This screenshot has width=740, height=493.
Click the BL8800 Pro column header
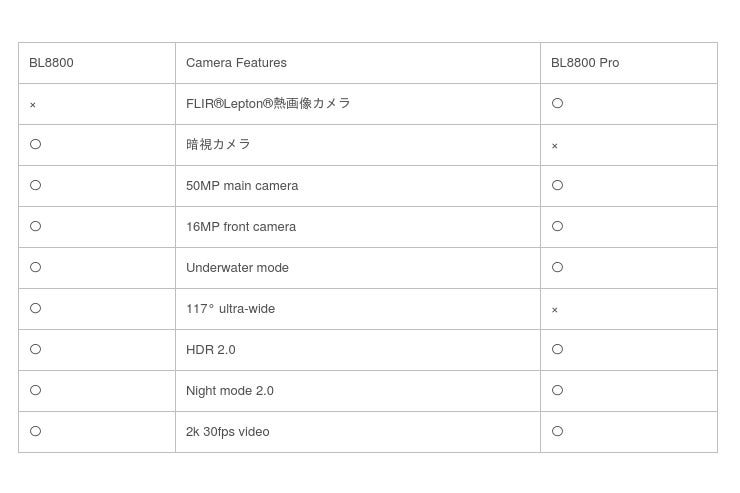pyautogui.click(x=585, y=63)
